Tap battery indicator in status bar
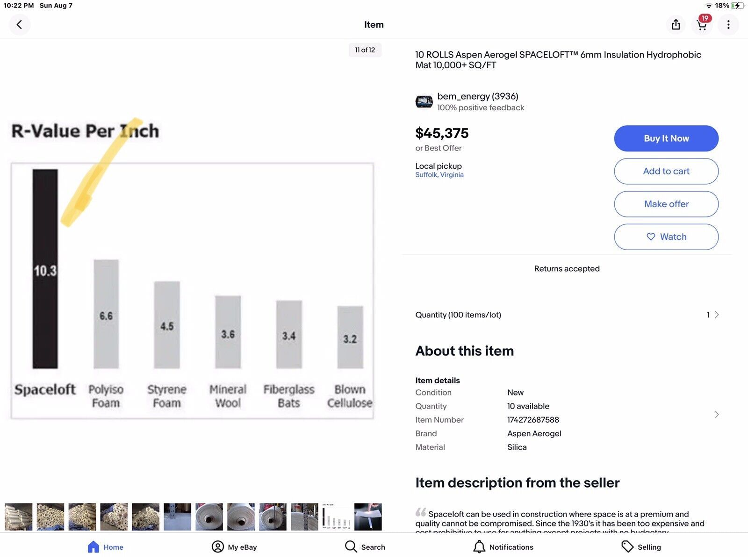The image size is (748, 560). tap(738, 6)
